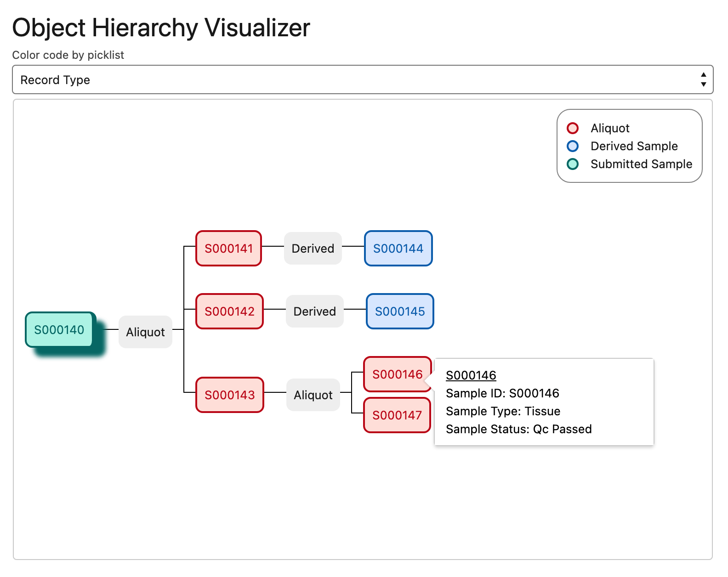Click the S000146 node box
The height and width of the screenshot is (577, 728).
click(x=397, y=374)
